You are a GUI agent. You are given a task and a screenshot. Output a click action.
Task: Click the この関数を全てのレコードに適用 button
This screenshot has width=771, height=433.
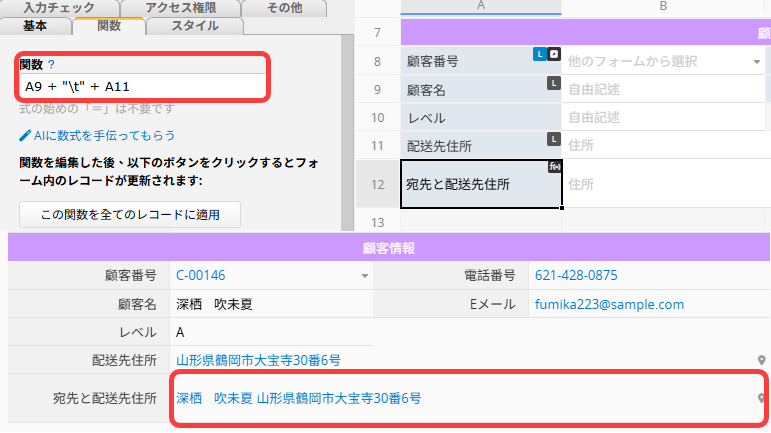point(130,215)
